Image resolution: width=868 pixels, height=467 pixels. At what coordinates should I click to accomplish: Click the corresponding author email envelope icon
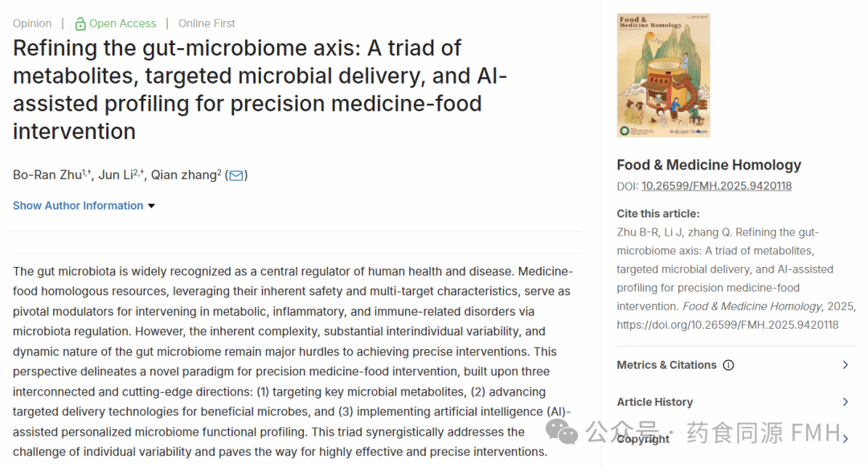click(x=236, y=175)
